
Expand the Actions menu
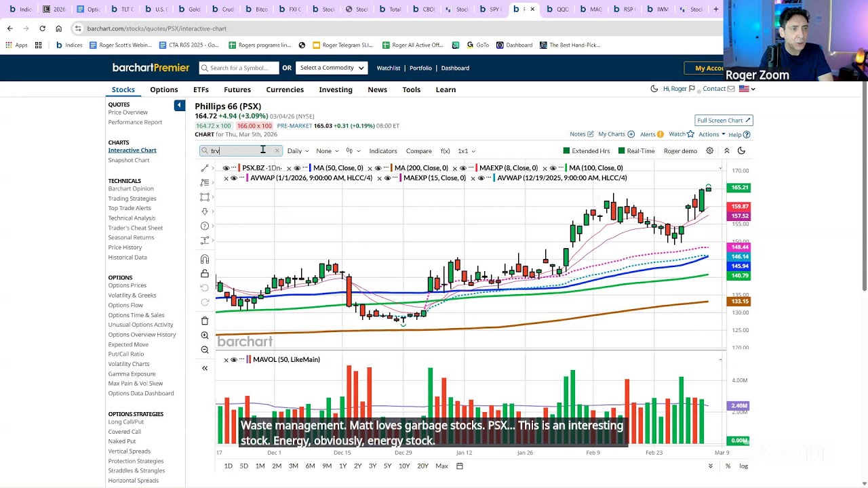click(712, 134)
